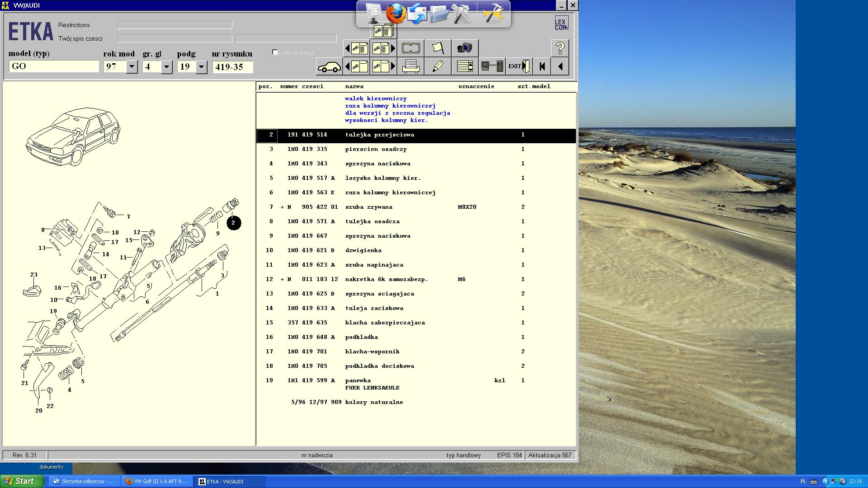The width and height of the screenshot is (868, 488).
Task: Open help with the question mark icon
Action: (560, 48)
